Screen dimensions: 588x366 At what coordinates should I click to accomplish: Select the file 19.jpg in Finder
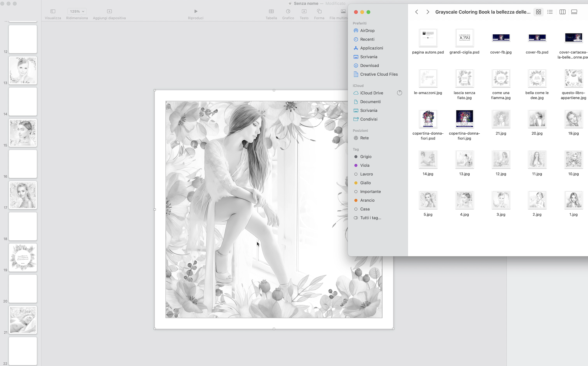pos(573,119)
